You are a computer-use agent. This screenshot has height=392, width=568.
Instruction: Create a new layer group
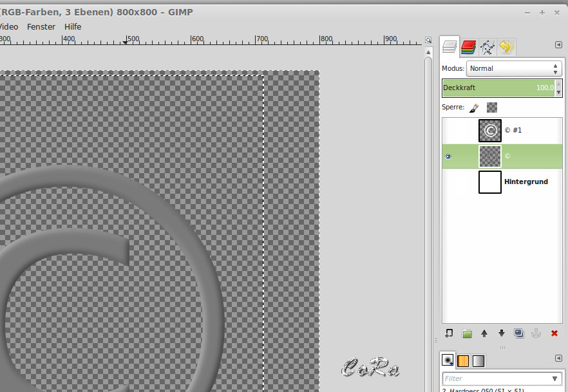tap(467, 333)
